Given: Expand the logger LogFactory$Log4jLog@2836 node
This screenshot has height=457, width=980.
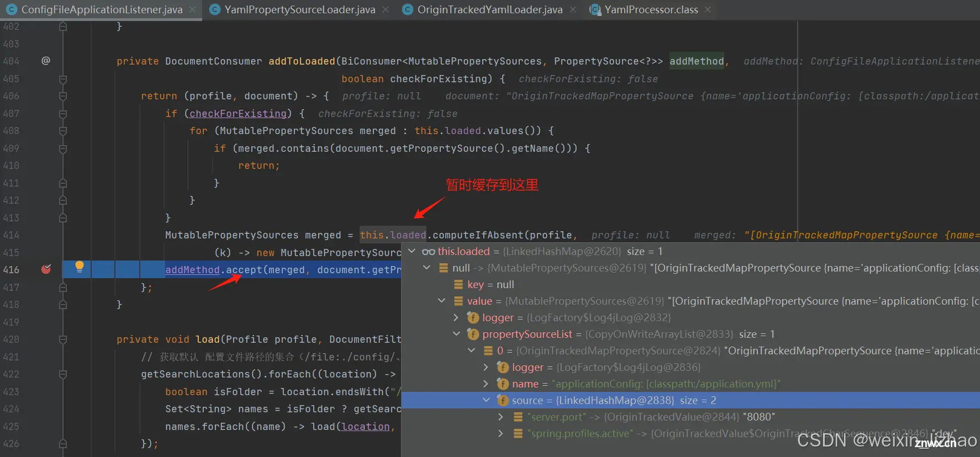Looking at the screenshot, I should point(486,367).
